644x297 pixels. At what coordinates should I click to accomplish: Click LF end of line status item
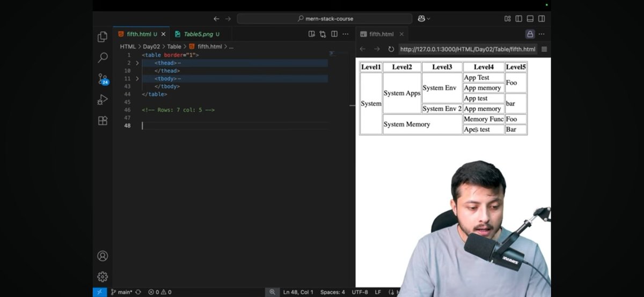coord(378,292)
